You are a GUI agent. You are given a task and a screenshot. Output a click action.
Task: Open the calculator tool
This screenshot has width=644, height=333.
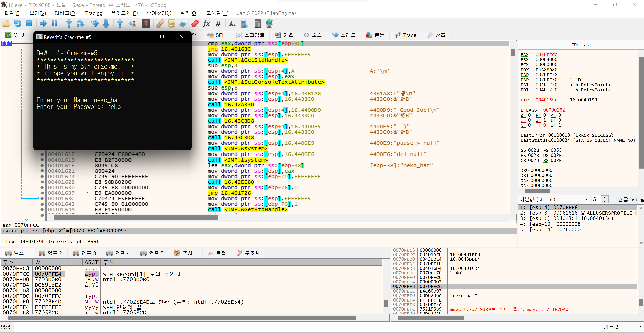click(258, 24)
